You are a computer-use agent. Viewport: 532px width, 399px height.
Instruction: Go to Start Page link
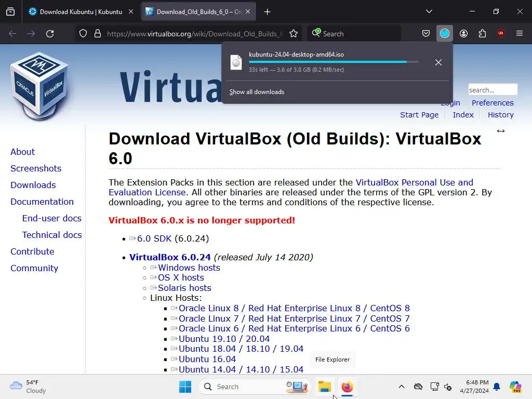pyautogui.click(x=419, y=115)
